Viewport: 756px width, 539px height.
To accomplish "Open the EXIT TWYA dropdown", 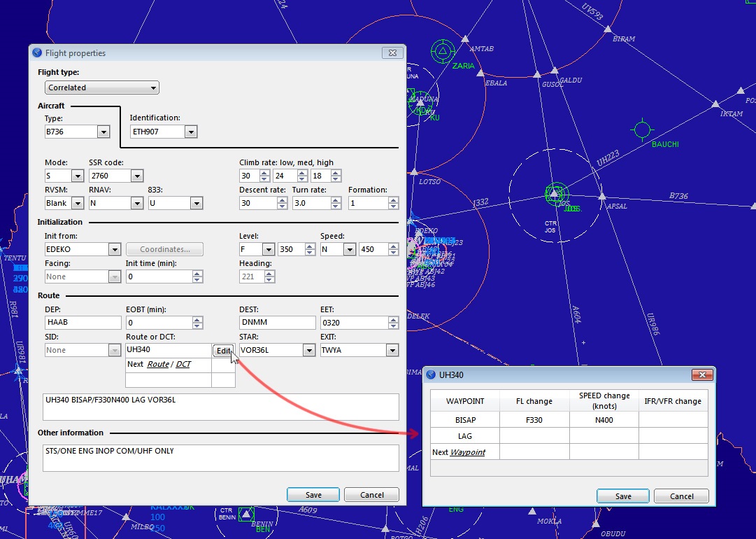I will pos(392,350).
